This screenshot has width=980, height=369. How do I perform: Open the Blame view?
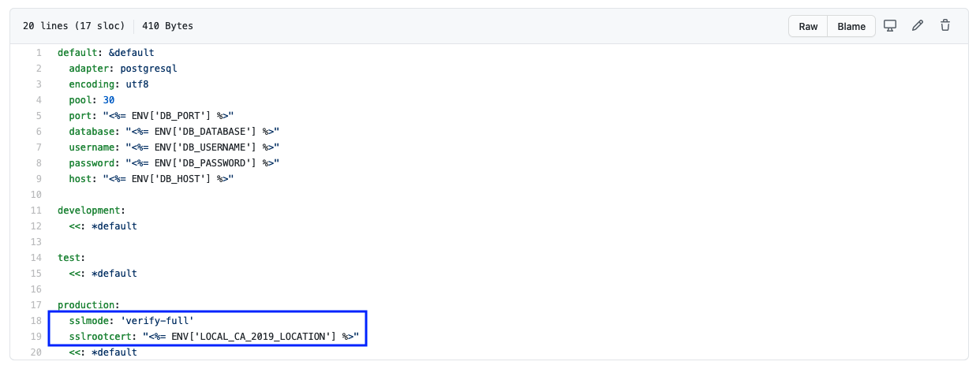click(x=851, y=26)
